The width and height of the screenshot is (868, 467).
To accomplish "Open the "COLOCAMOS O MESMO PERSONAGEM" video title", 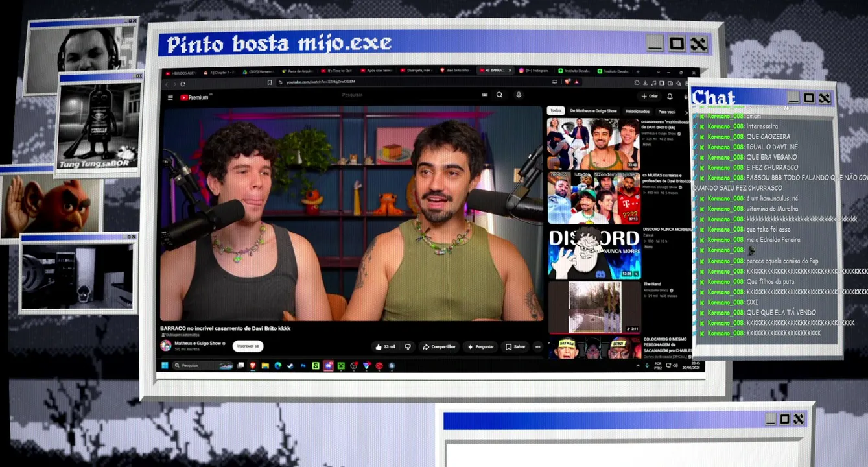I will [668, 344].
